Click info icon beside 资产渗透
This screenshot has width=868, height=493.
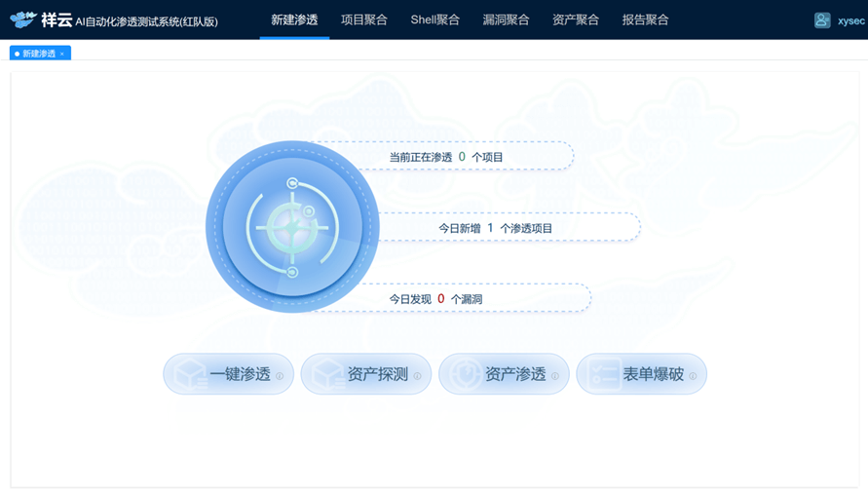(x=555, y=376)
